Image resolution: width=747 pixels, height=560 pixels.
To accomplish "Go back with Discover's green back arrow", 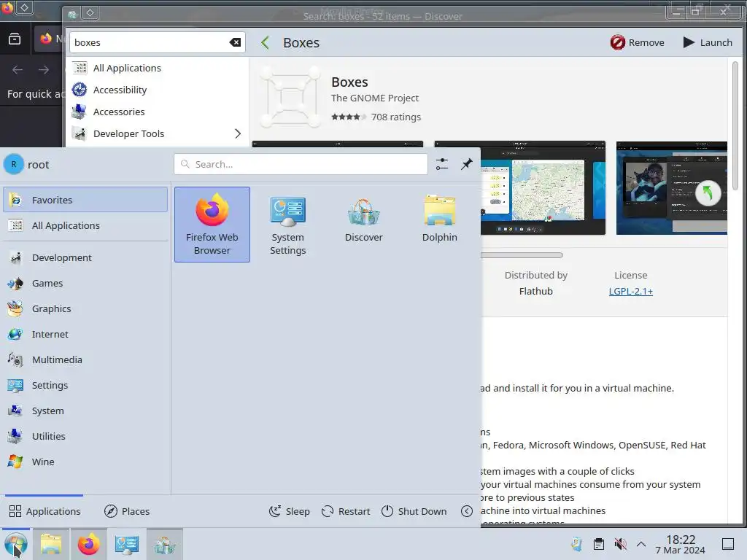I will point(266,42).
